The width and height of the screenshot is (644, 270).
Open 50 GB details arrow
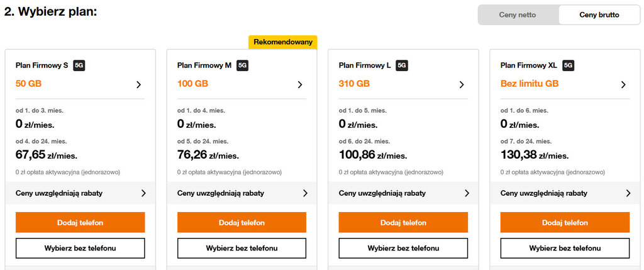(138, 84)
